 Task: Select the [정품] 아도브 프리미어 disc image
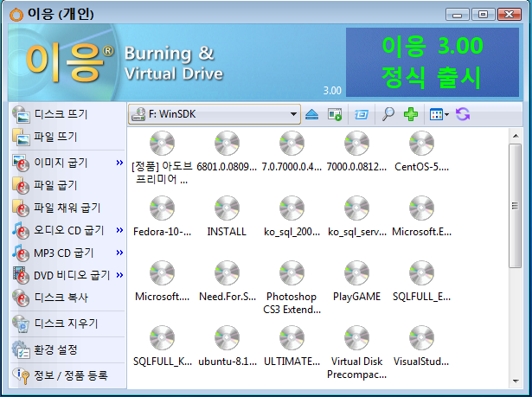(x=162, y=157)
